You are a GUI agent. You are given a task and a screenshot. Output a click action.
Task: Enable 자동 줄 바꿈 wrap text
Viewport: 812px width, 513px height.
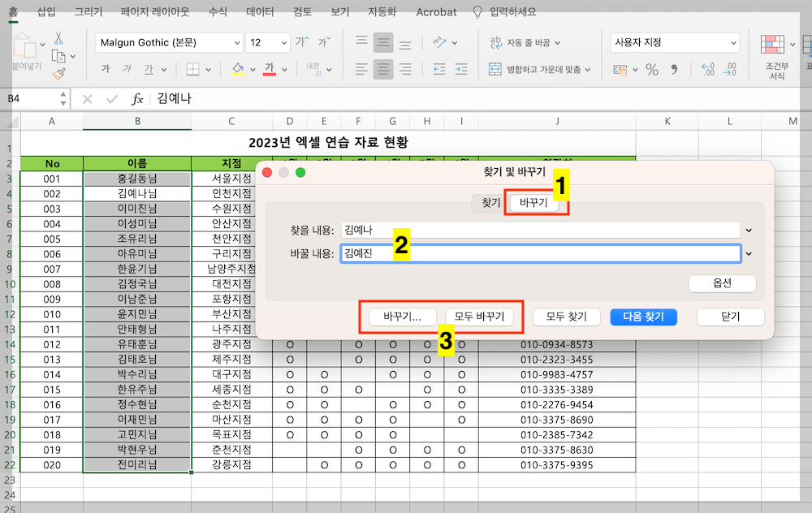coord(529,43)
